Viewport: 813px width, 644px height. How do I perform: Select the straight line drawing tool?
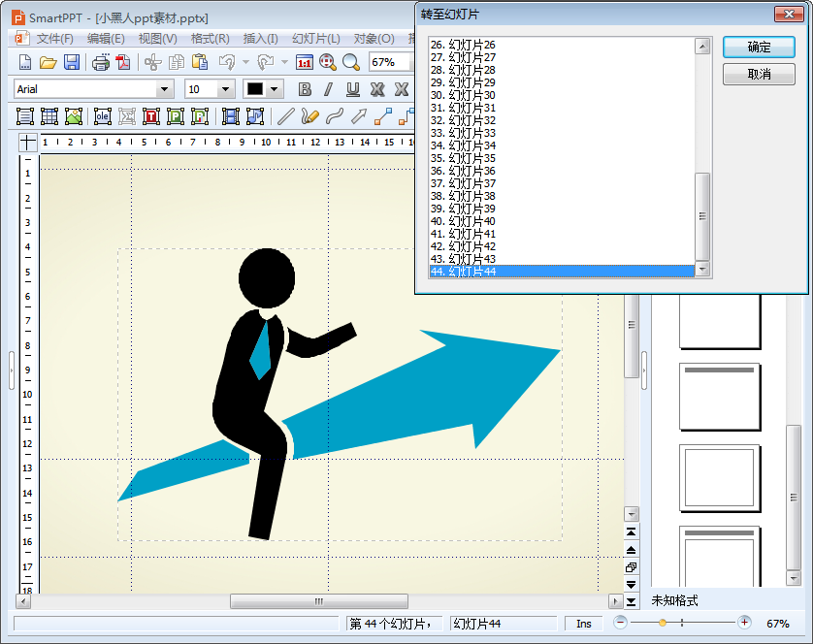(x=285, y=116)
